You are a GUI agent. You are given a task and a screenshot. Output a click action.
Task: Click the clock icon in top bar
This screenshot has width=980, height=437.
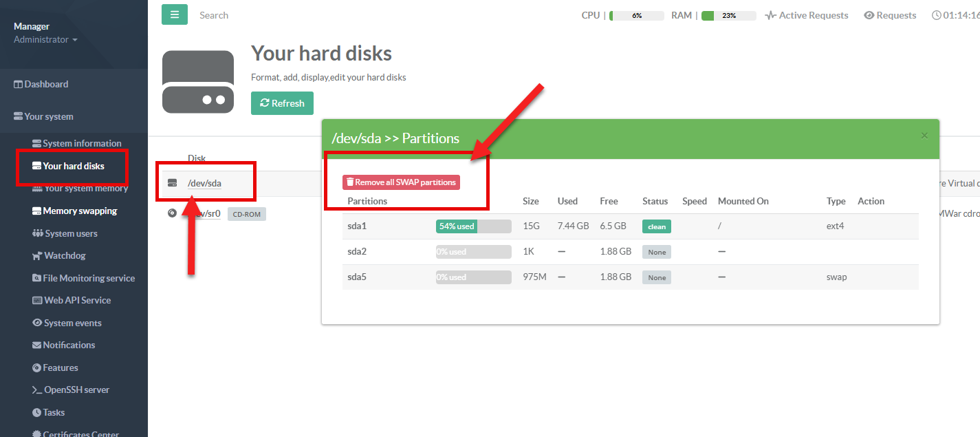(x=936, y=15)
